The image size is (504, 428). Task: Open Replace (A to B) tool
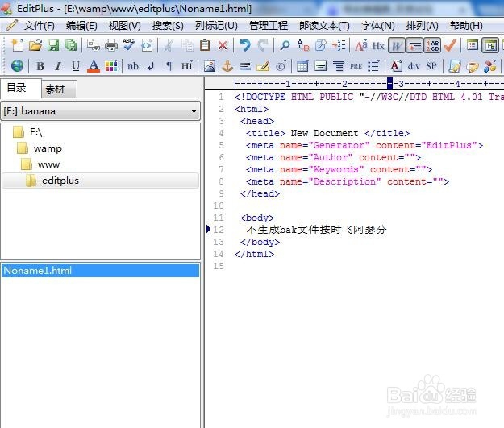302,45
